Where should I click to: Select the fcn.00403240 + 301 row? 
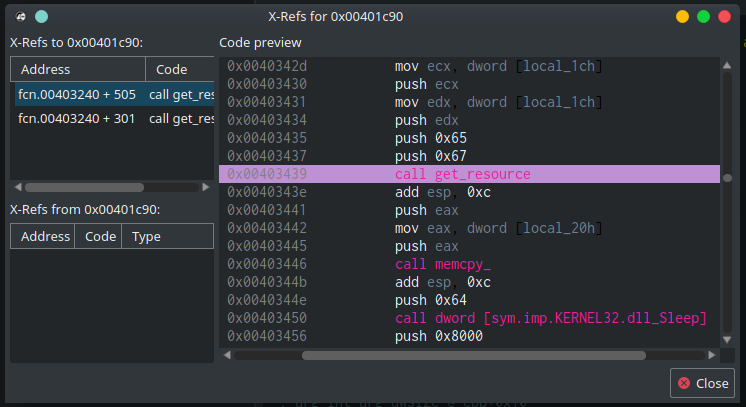click(112, 119)
